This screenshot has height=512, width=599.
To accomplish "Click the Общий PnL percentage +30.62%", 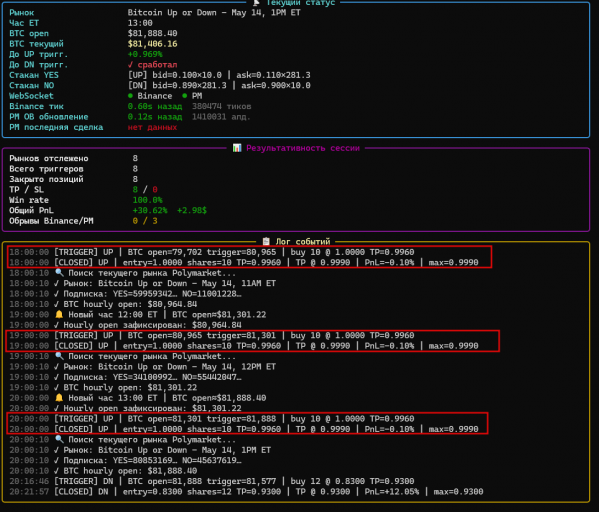I will 150,210.
